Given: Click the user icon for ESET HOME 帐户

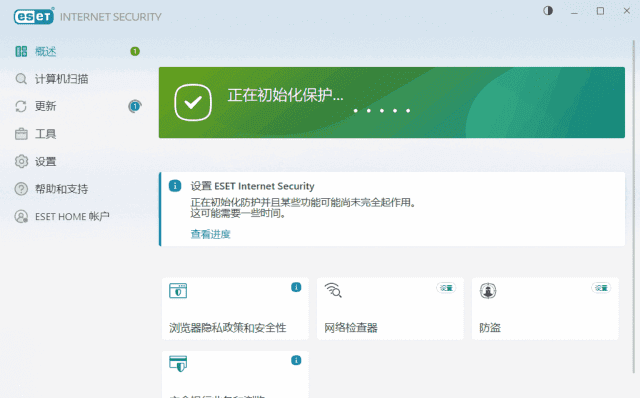Looking at the screenshot, I should 21,216.
